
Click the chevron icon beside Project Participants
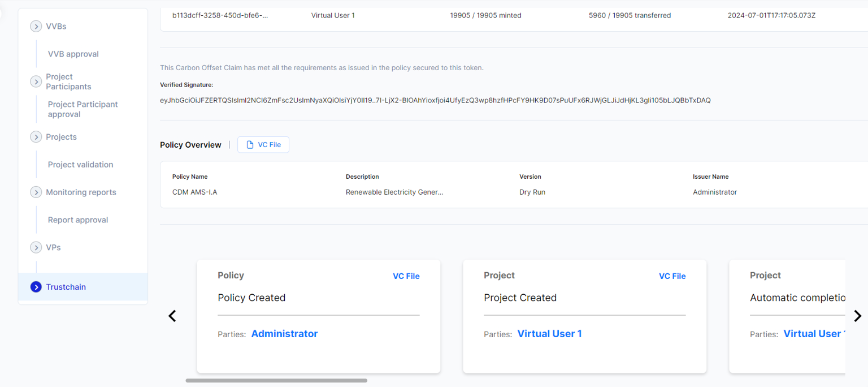[36, 82]
